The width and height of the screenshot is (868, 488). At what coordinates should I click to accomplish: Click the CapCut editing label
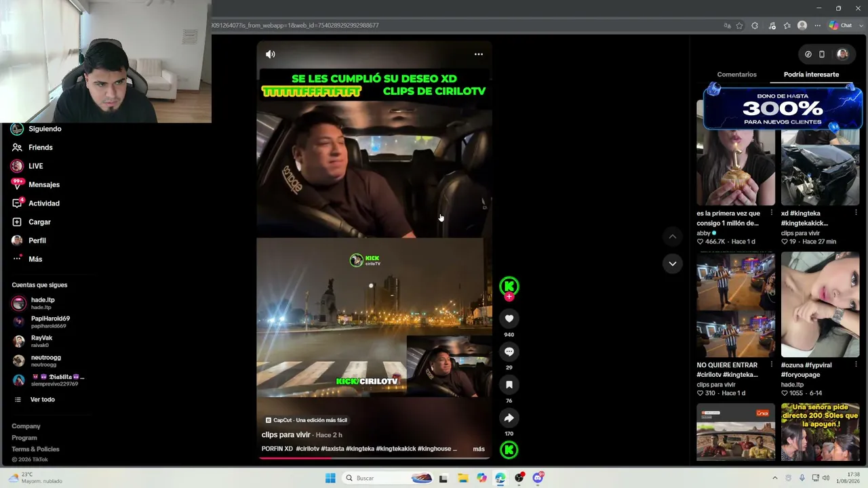click(306, 420)
